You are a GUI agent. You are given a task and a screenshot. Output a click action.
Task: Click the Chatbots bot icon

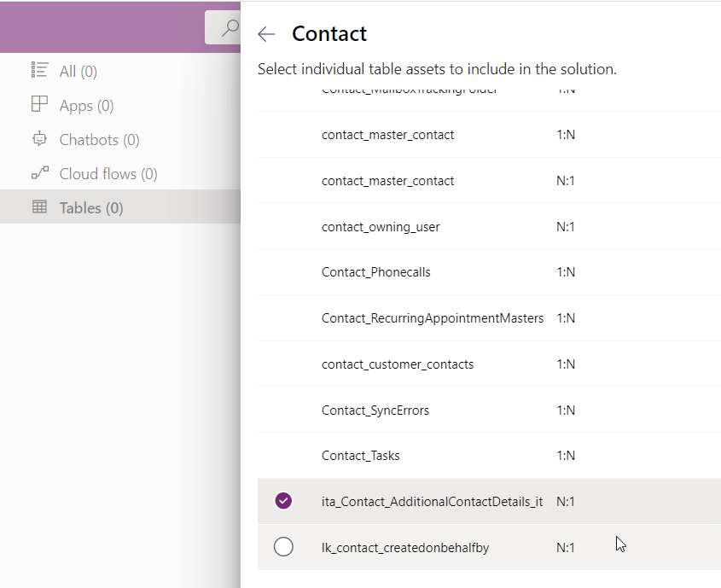39,139
